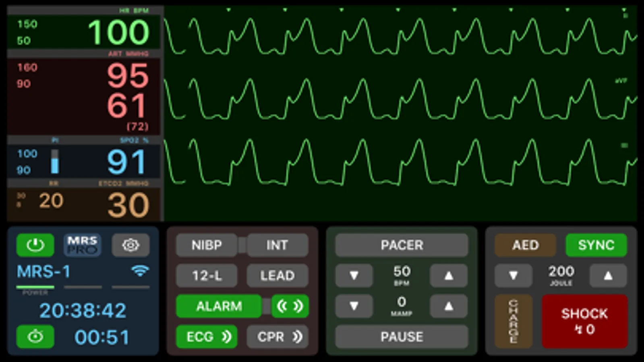
Task: Open 12-L ECG view
Action: [207, 276]
